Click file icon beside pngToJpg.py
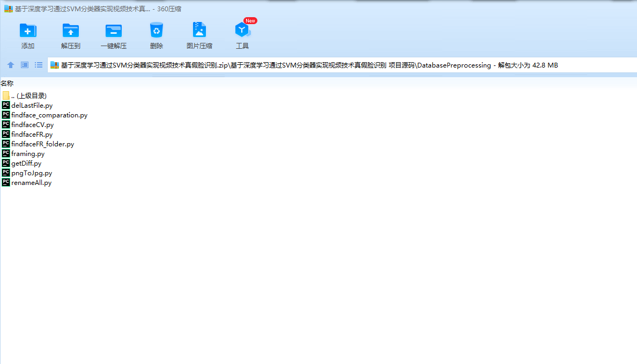Image resolution: width=637 pixels, height=364 pixels. coord(6,173)
